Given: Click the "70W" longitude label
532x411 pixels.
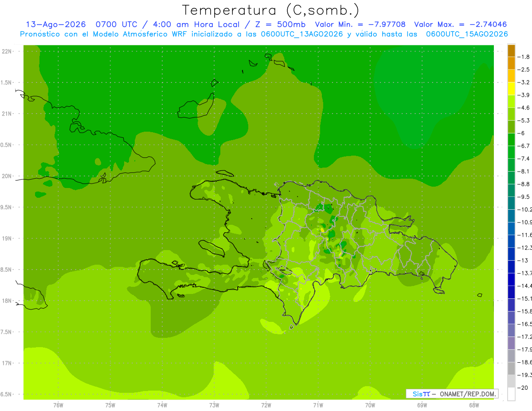Looking at the screenshot, I should [x=370, y=405].
